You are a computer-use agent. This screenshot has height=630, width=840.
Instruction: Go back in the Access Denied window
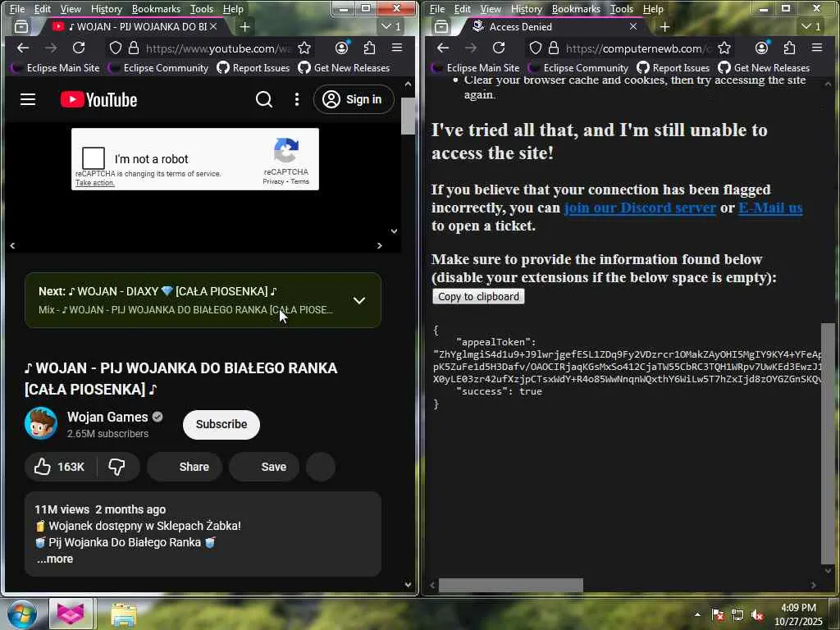pos(443,48)
